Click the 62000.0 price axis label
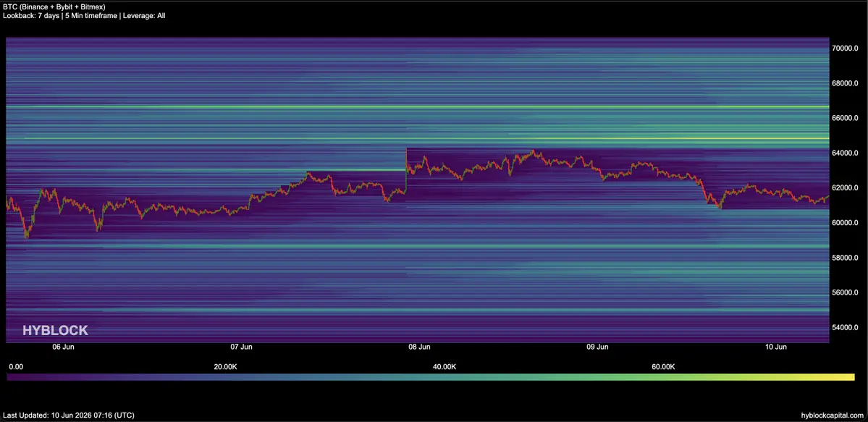This screenshot has width=868, height=422. pos(846,188)
